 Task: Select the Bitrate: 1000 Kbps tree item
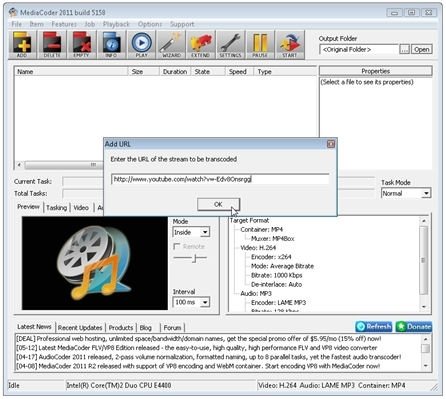click(x=276, y=275)
